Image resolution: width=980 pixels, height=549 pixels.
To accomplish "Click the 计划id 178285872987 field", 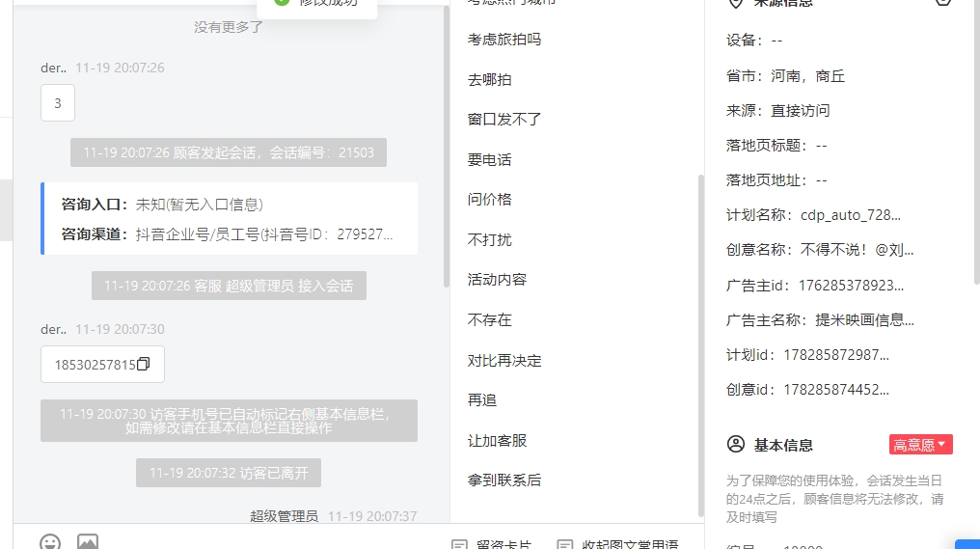I will click(807, 355).
